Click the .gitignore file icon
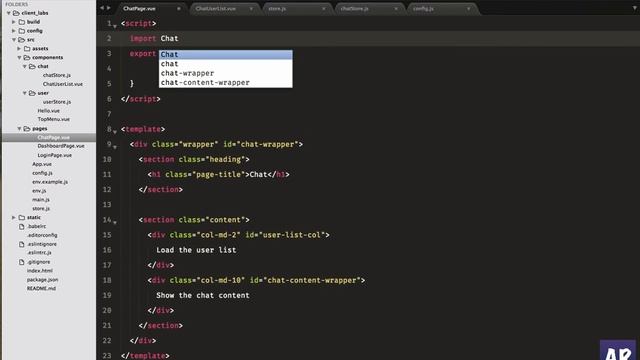This screenshot has width=640, height=360. click(x=22, y=262)
